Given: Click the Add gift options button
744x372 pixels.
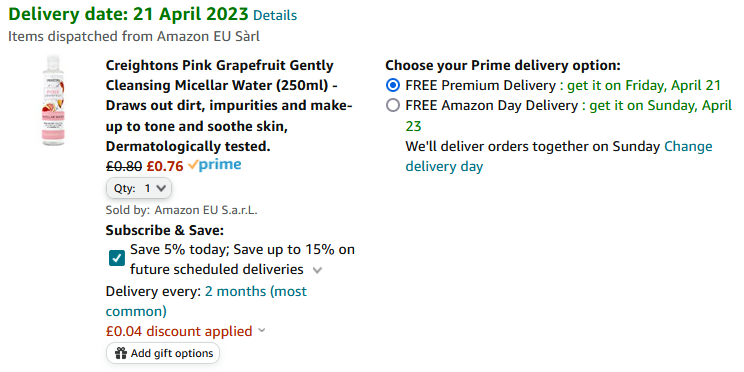Looking at the screenshot, I should pyautogui.click(x=163, y=353).
